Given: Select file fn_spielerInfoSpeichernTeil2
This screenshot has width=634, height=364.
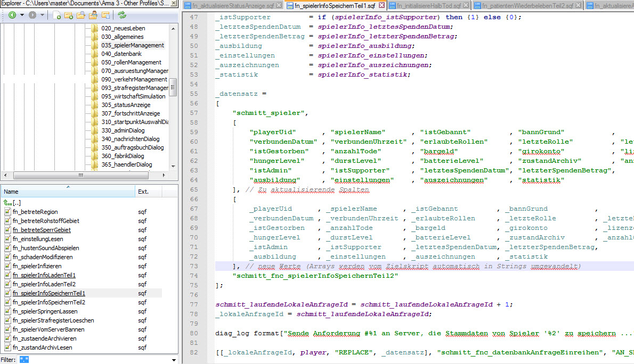Looking at the screenshot, I should coord(48,302).
